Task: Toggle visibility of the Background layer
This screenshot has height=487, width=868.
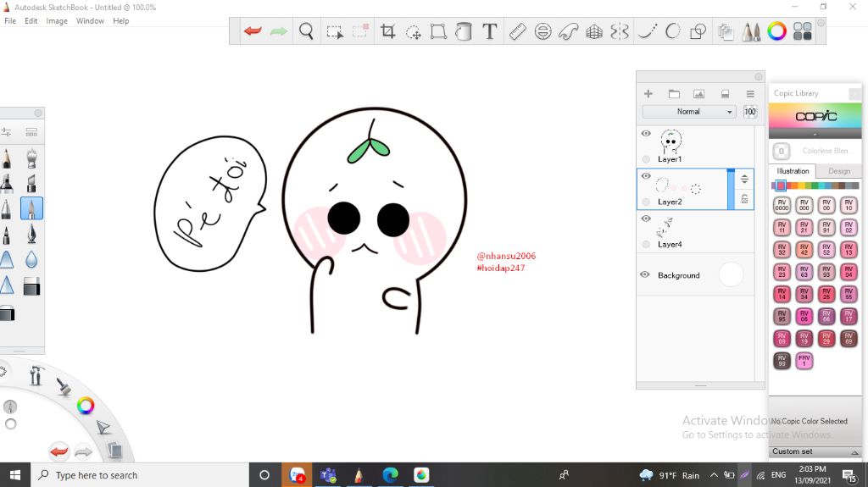Action: tap(645, 274)
